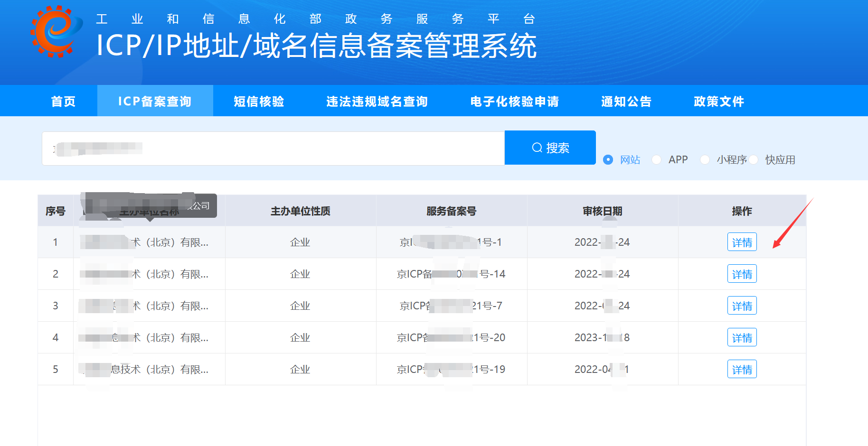Click the 2023 review date in row 4

[x=602, y=338]
